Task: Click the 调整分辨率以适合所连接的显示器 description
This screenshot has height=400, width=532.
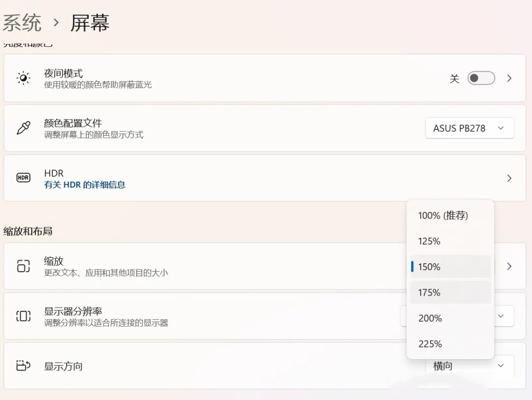Action: pyautogui.click(x=106, y=323)
